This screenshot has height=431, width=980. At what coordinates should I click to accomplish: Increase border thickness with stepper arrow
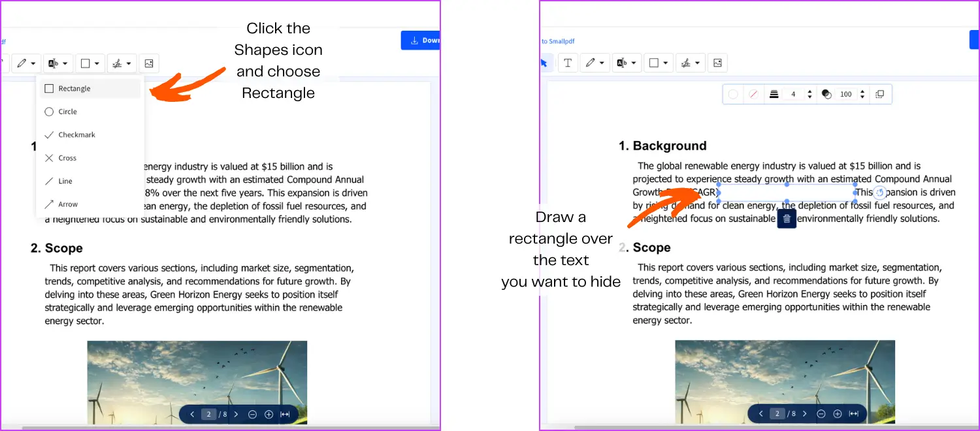[x=810, y=90]
